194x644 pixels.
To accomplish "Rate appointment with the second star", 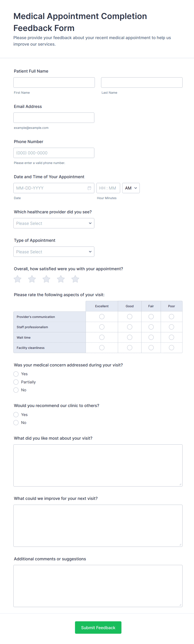I will click(x=32, y=279).
